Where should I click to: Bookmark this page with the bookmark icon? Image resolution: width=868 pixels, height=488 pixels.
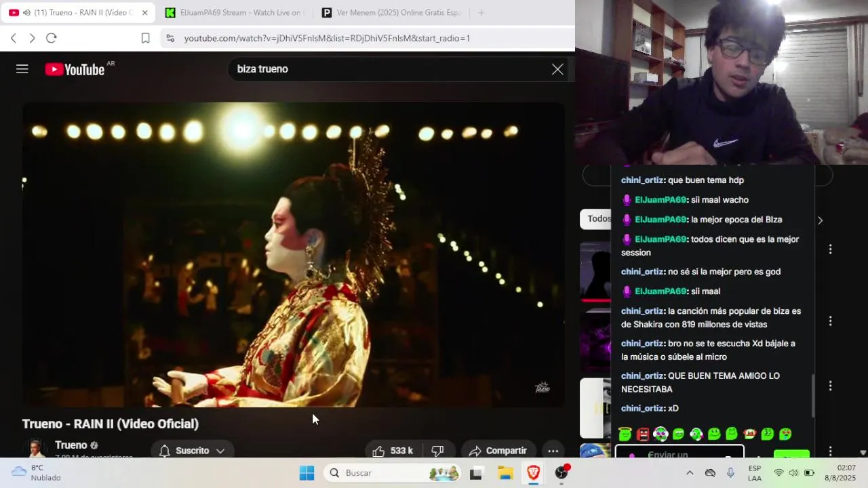pos(145,39)
